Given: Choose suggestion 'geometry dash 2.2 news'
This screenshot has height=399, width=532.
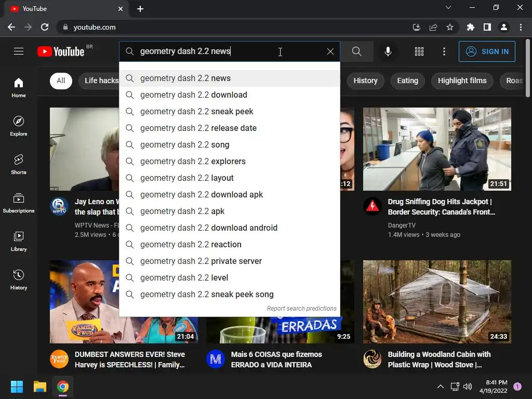Looking at the screenshot, I should click(x=230, y=78).
